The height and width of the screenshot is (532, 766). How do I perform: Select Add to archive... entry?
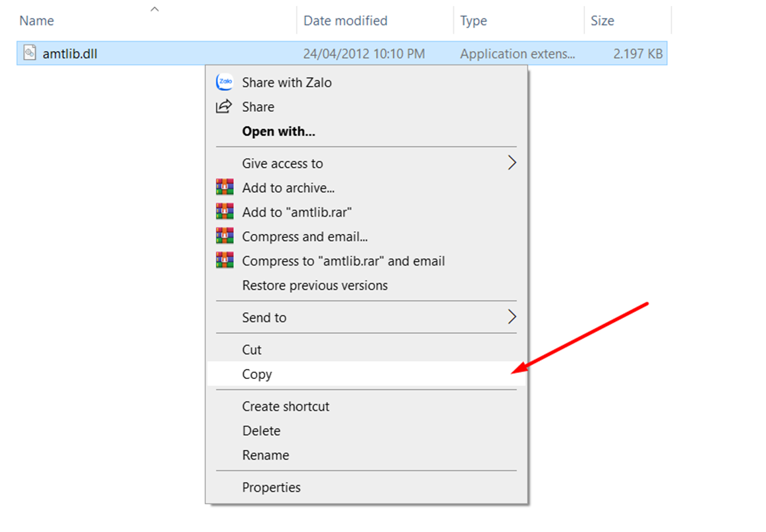(x=366, y=187)
